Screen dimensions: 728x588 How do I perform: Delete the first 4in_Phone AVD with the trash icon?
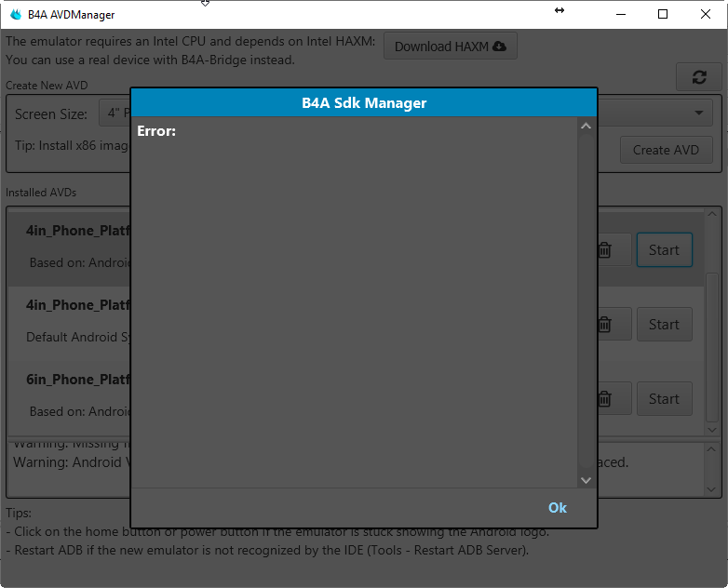(x=605, y=250)
